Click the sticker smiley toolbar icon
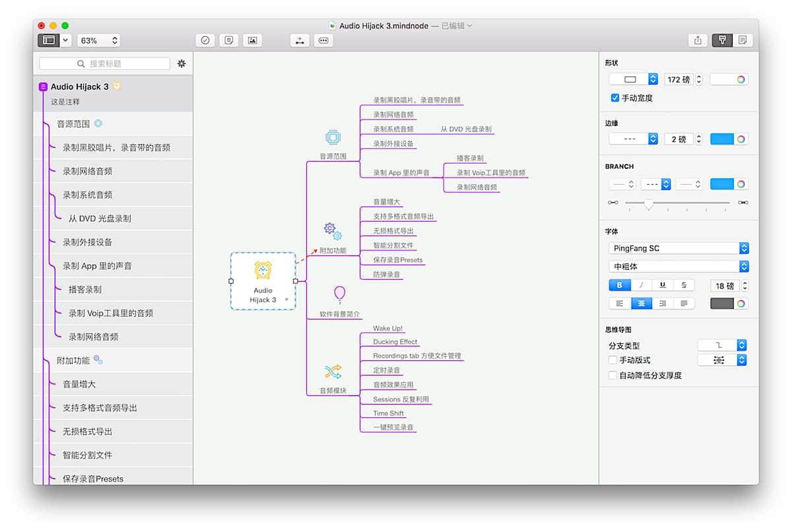Viewport: 792px width, 532px height. (228, 40)
